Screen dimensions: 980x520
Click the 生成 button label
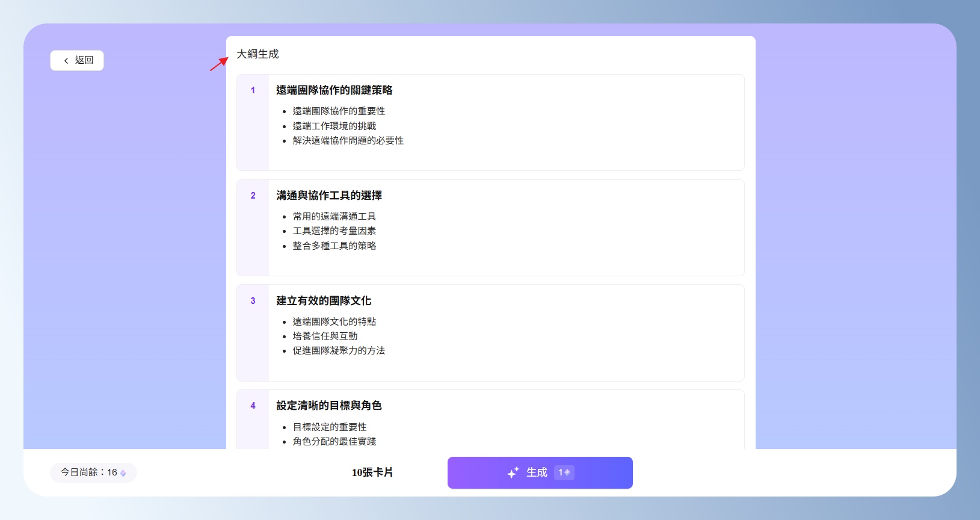tap(537, 472)
